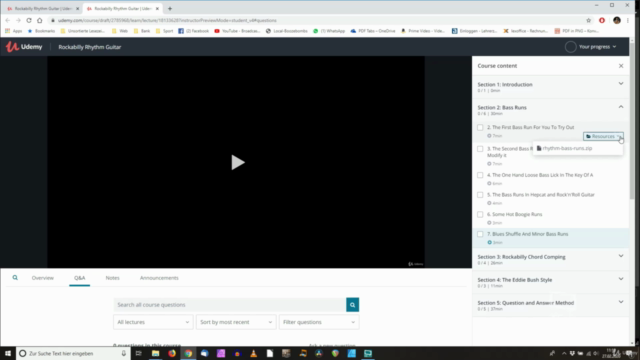Open Task View in the taskbar
640x360 pixels.
tap(139, 353)
